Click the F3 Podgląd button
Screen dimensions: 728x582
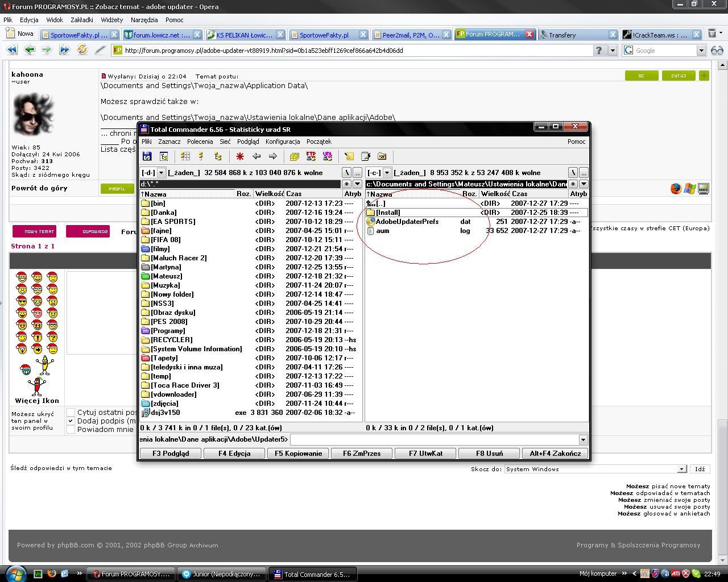point(171,454)
